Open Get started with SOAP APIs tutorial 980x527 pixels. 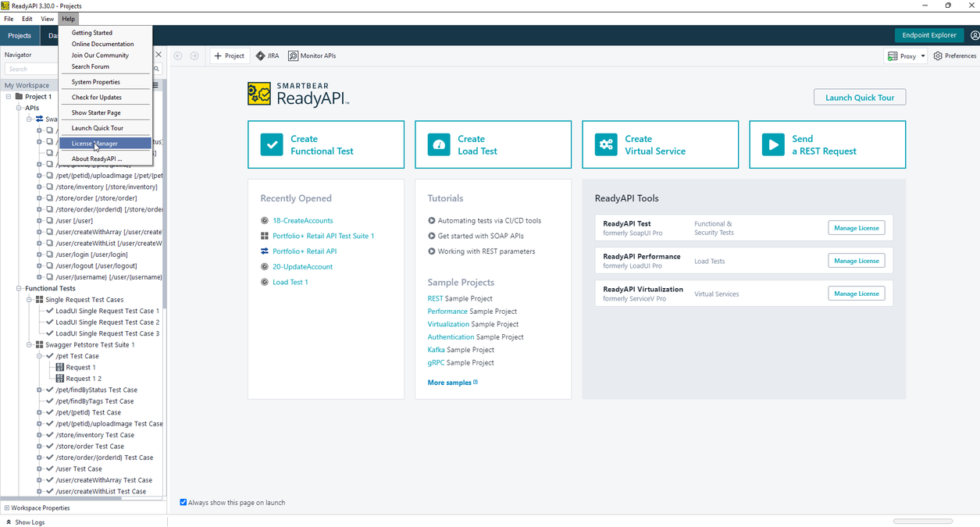point(480,236)
